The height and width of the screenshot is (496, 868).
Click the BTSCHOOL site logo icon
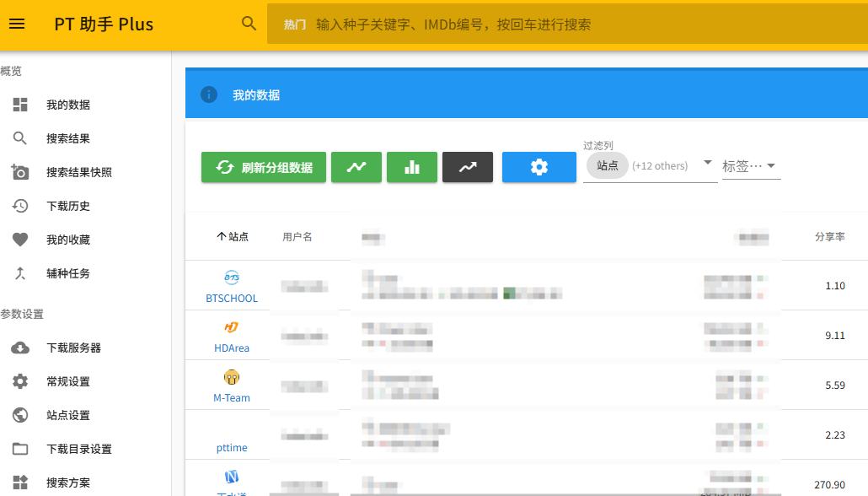[x=232, y=278]
